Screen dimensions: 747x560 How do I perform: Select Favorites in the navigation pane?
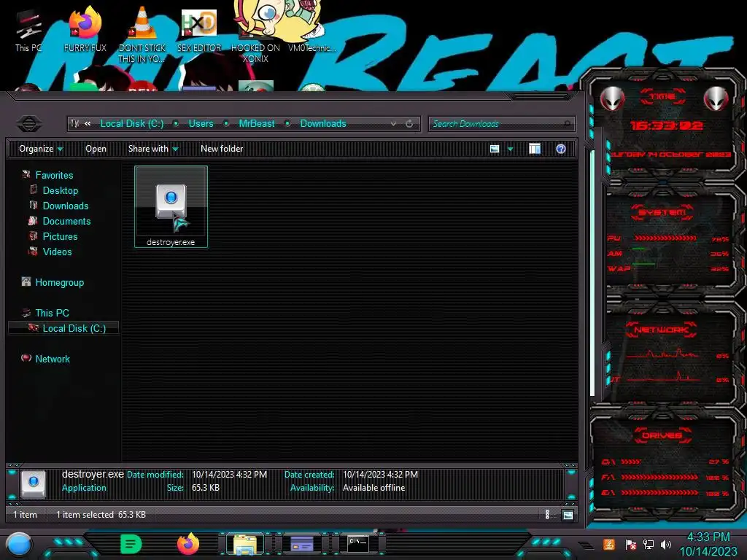(54, 175)
